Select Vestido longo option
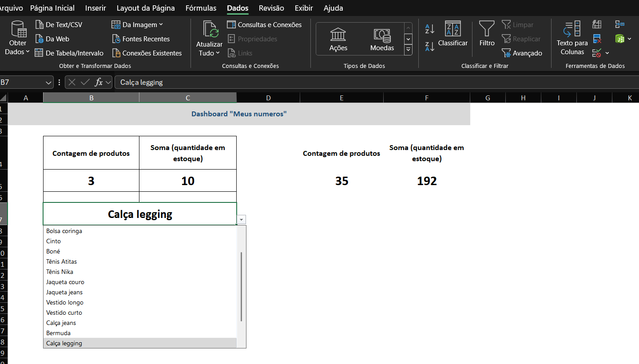Viewport: 639px width, 364px height. pos(140,302)
